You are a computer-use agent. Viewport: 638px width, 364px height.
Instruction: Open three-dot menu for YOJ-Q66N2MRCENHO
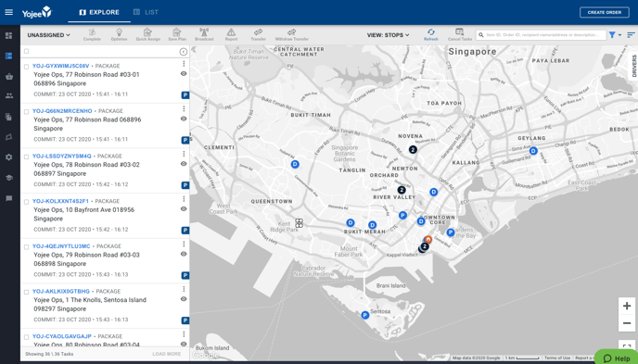click(x=184, y=108)
